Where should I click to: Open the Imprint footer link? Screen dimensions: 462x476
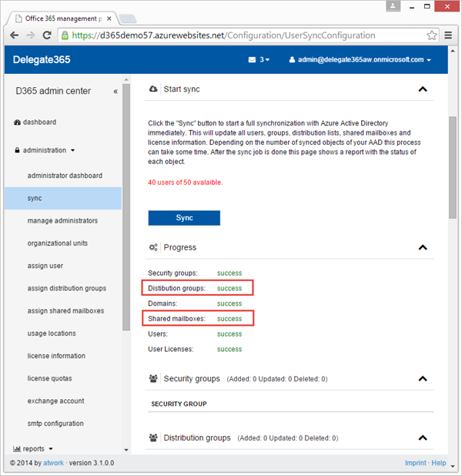(415, 463)
